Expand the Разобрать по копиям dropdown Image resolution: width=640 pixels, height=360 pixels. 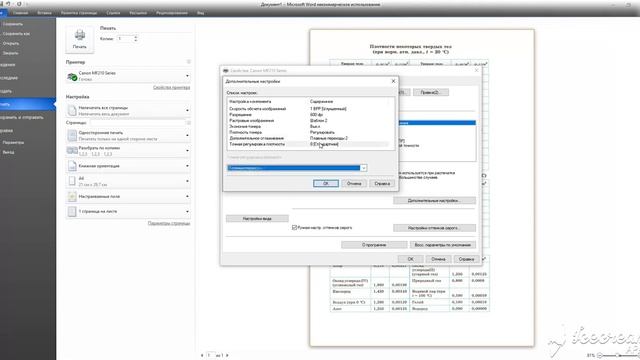(x=187, y=151)
